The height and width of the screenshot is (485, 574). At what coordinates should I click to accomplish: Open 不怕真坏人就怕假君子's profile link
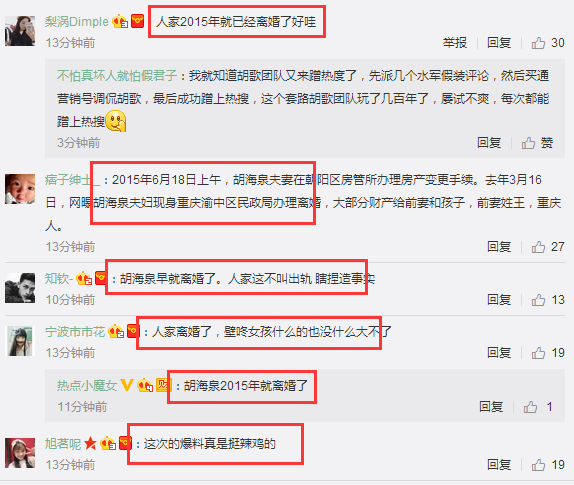(117, 76)
